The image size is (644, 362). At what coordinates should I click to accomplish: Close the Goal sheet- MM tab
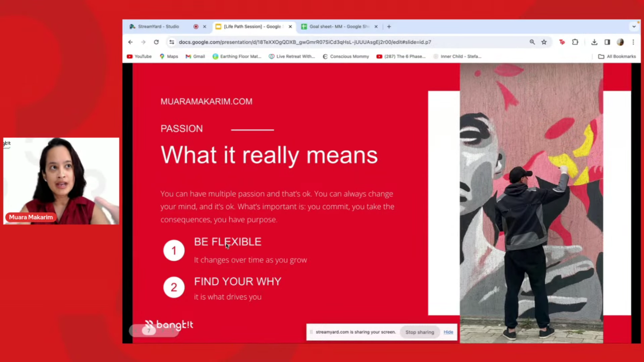[376, 27]
